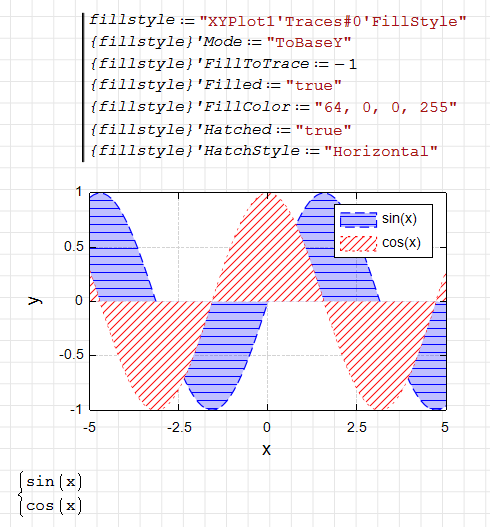The image size is (490, 527).
Task: Click the fillstyle variable definition line
Action: tap(278, 21)
